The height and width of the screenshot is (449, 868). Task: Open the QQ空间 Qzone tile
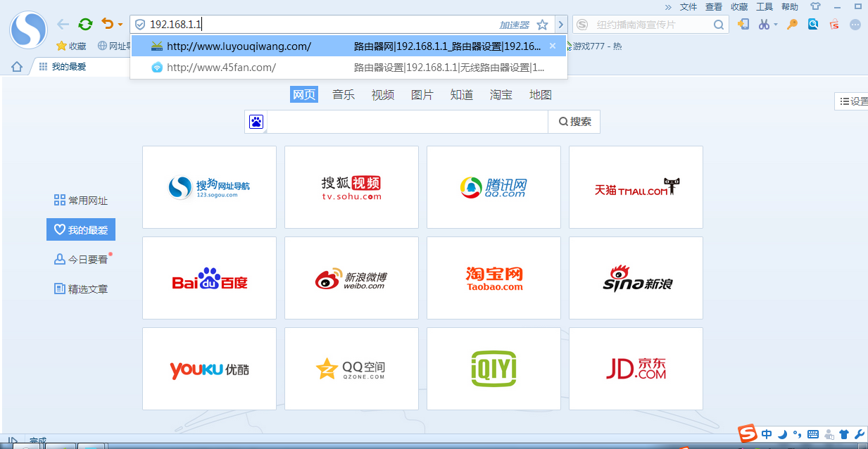coord(351,369)
